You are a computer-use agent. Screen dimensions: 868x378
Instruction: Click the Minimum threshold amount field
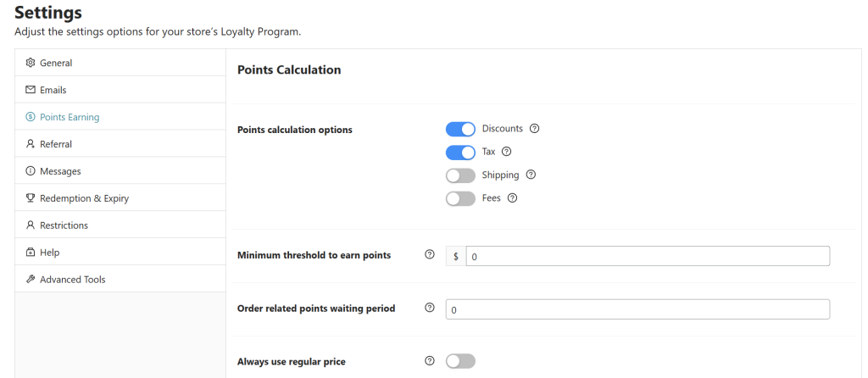[x=648, y=256]
